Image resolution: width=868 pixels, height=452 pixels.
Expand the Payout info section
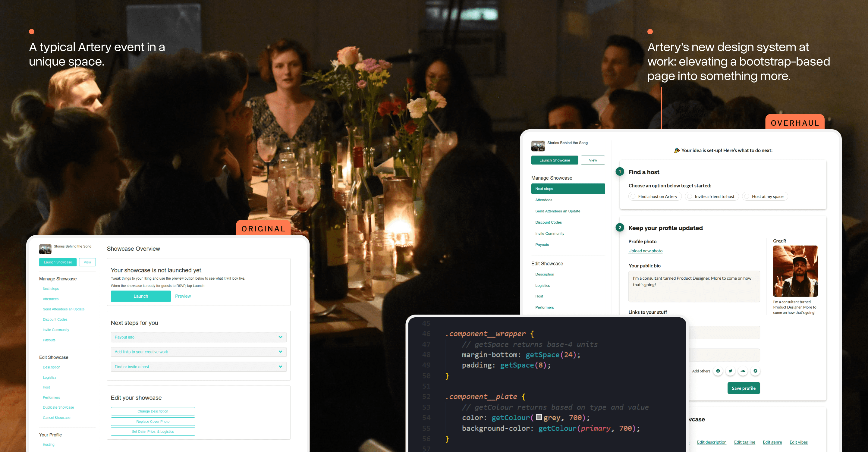(x=198, y=337)
